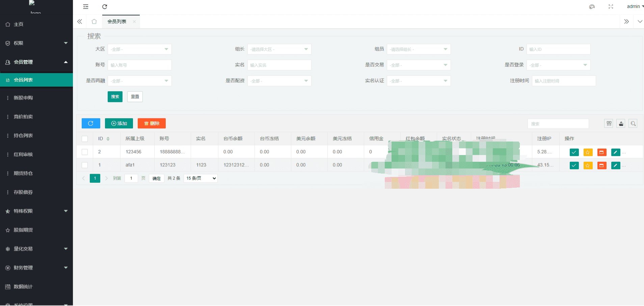
Task: Click the orange card icon for row ID 2
Action: click(602, 152)
